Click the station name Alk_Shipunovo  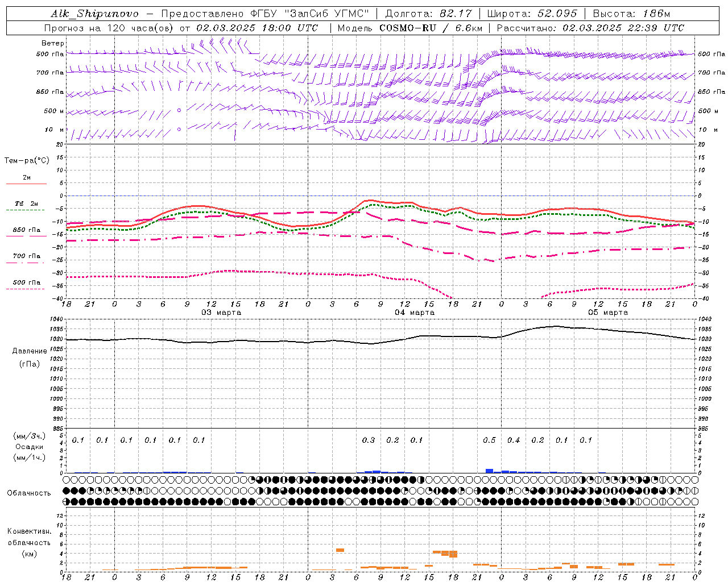point(94,14)
